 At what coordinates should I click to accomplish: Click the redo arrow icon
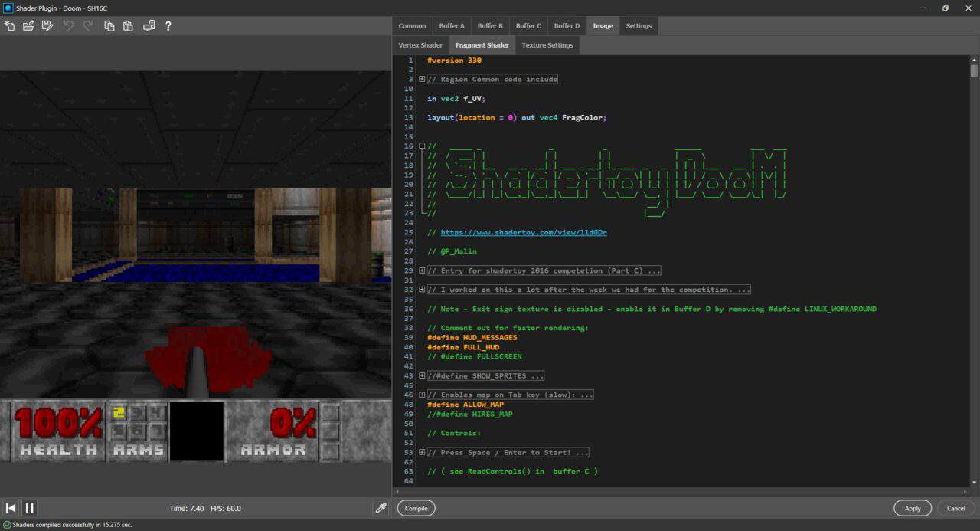[x=88, y=26]
